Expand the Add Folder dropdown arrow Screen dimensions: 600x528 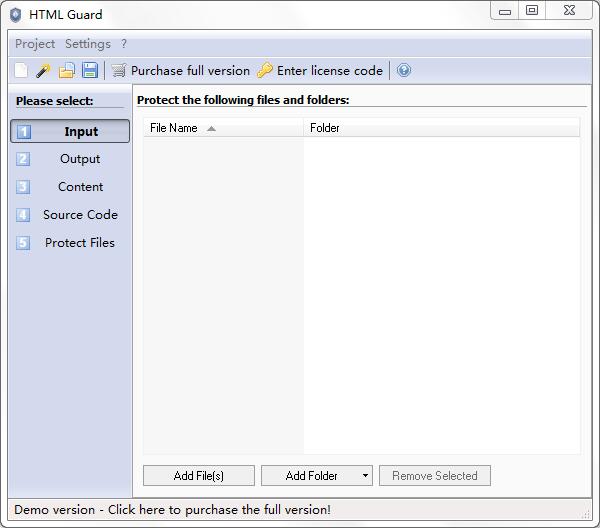pos(365,476)
